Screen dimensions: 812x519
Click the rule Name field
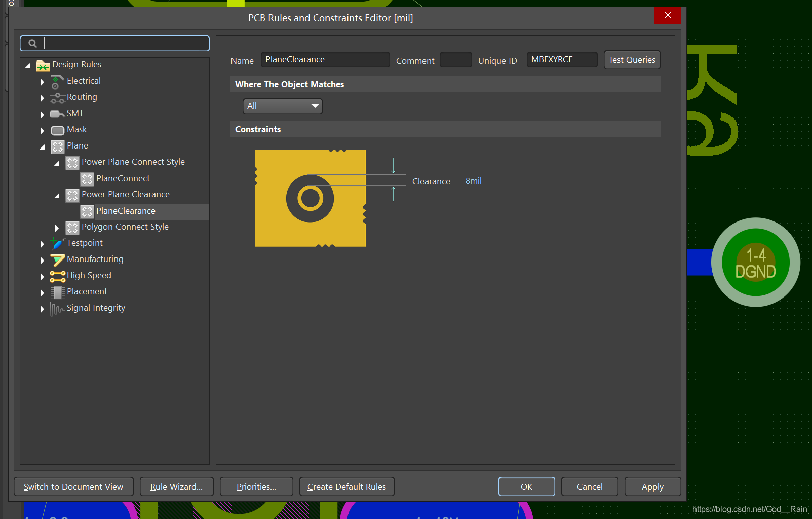325,59
